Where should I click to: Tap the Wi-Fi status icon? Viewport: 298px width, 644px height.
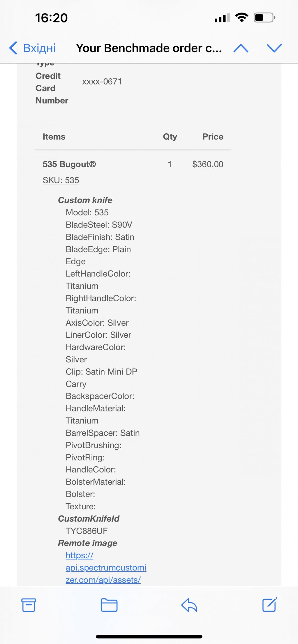241,18
